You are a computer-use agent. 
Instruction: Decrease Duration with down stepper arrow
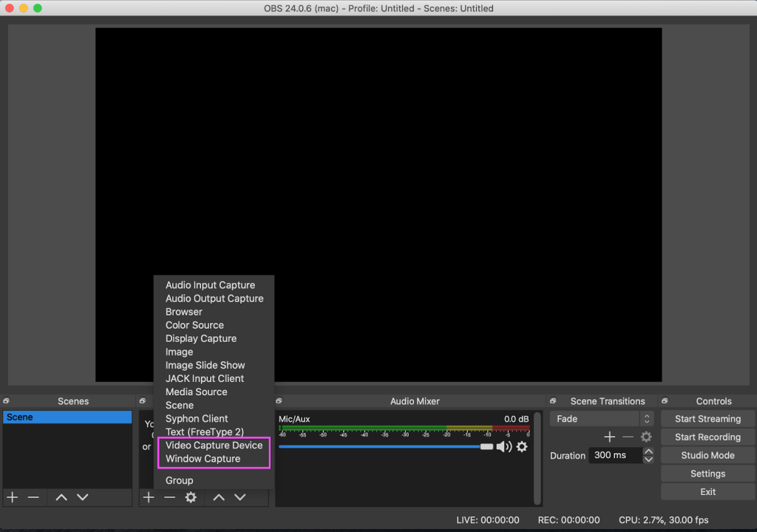649,460
